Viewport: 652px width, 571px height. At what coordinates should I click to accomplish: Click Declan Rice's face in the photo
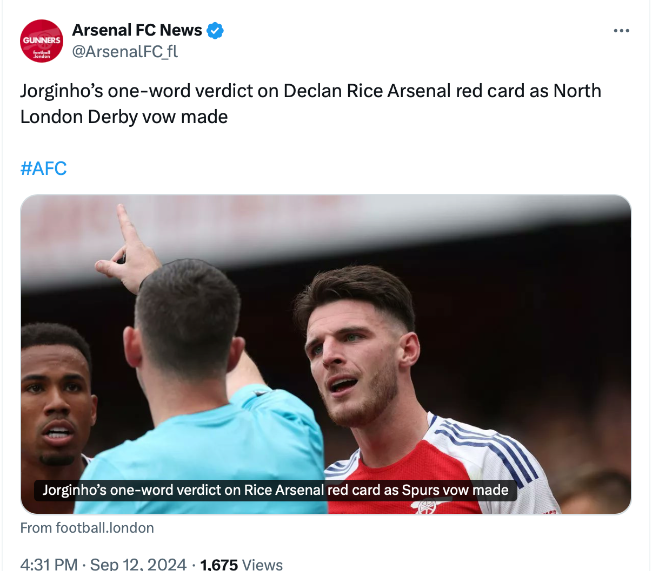point(355,365)
